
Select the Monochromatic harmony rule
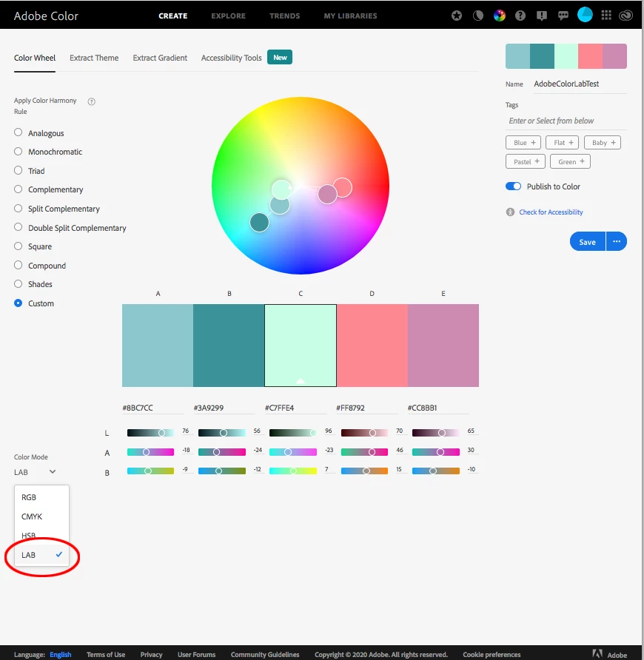click(x=18, y=152)
